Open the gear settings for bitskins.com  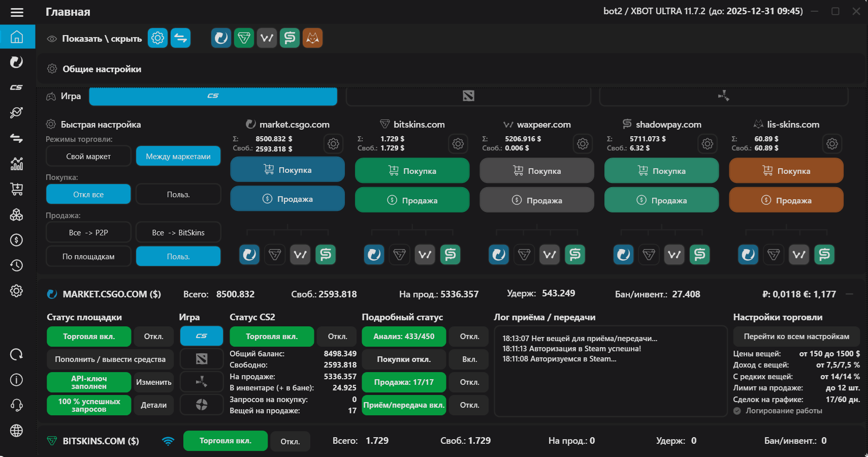click(x=458, y=144)
